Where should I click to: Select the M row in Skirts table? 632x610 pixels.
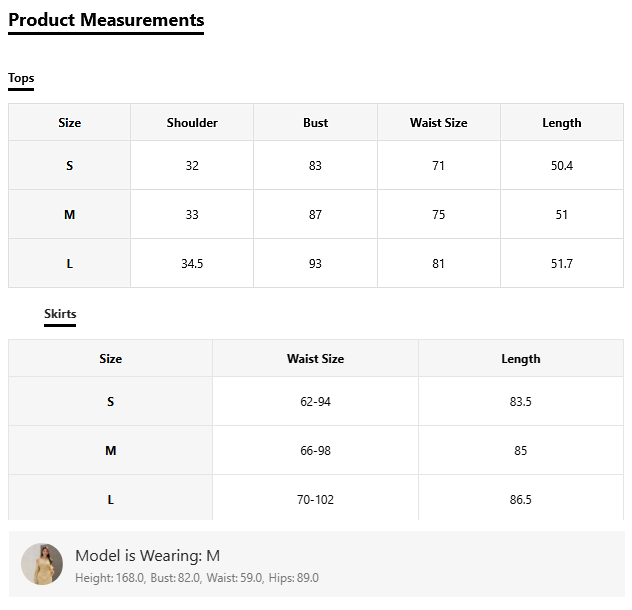pyautogui.click(x=110, y=451)
